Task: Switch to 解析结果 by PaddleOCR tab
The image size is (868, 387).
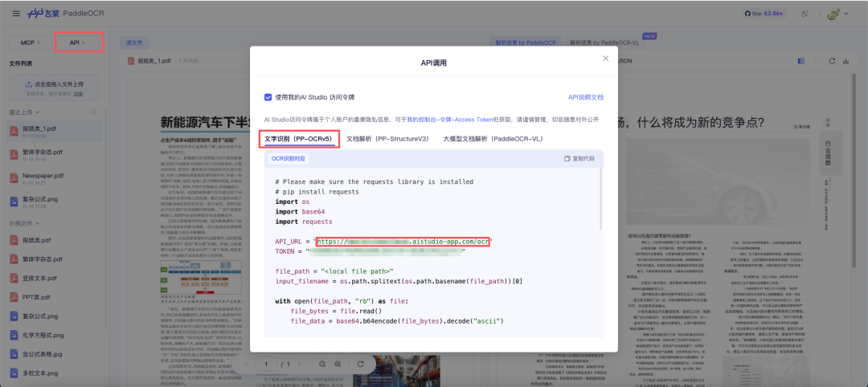Action: click(x=526, y=43)
